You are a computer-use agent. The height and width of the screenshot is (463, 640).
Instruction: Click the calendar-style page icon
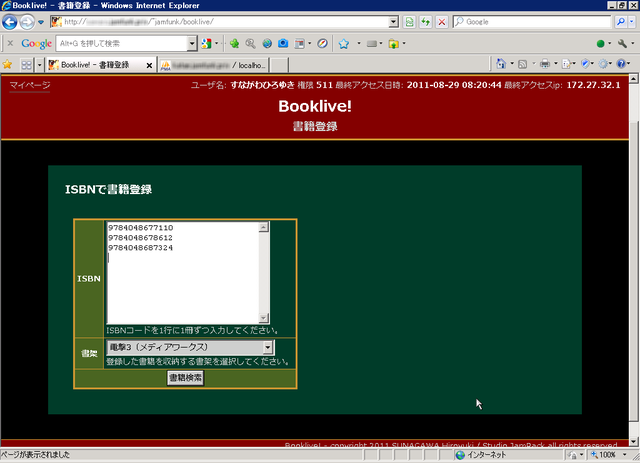tap(300, 43)
